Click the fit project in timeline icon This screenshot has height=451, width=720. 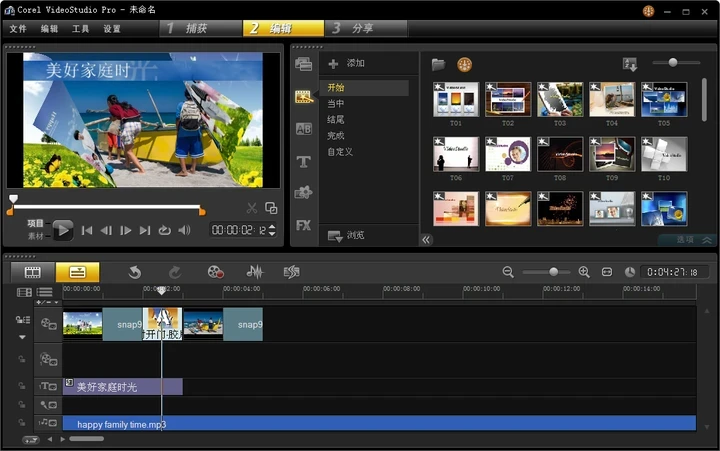pyautogui.click(x=607, y=272)
